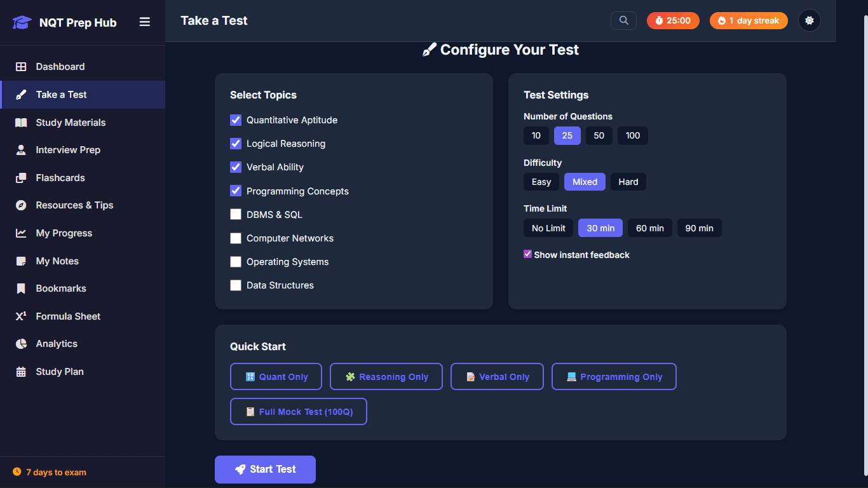Click the Resources & Tips compass icon
Image resolution: width=868 pixels, height=488 pixels.
click(x=21, y=205)
